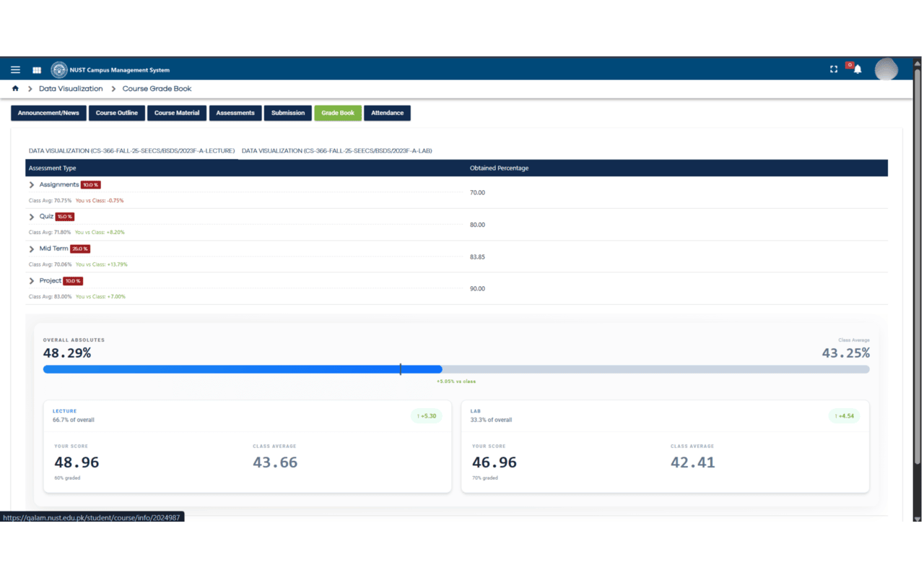
Task: Expand the Project row chevron
Action: click(x=32, y=280)
